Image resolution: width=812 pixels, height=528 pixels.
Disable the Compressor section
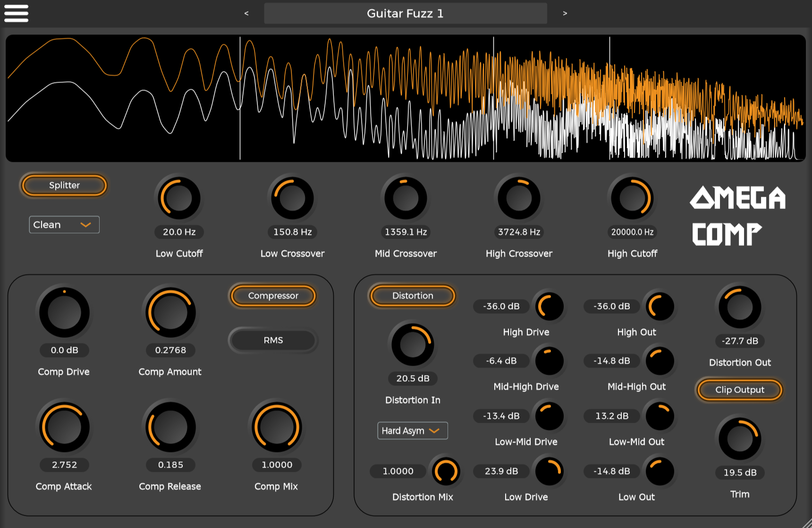[x=273, y=296]
